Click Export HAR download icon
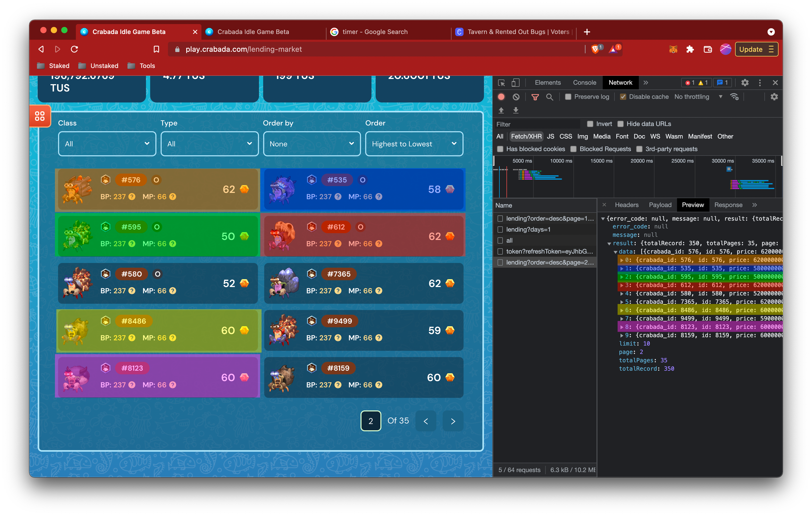The height and width of the screenshot is (516, 812). click(x=516, y=110)
